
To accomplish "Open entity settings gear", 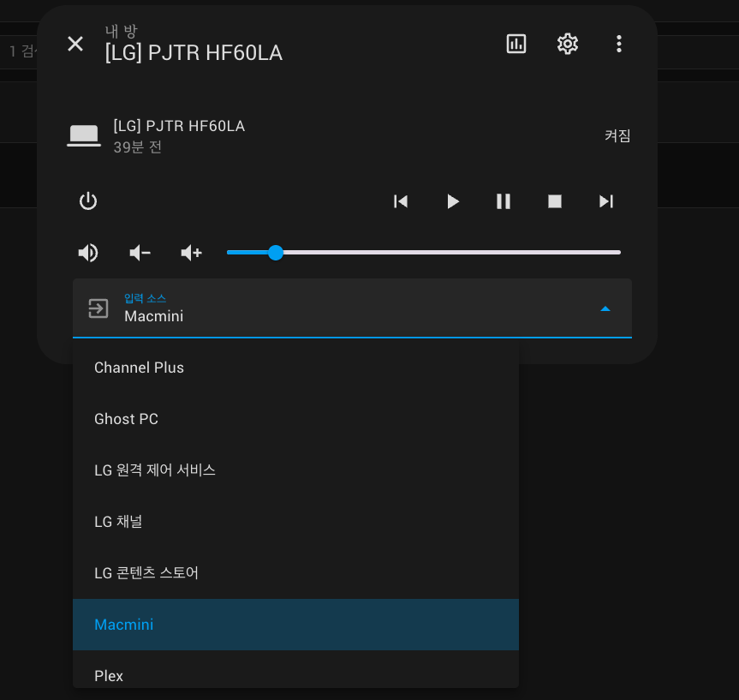I will pos(568,44).
